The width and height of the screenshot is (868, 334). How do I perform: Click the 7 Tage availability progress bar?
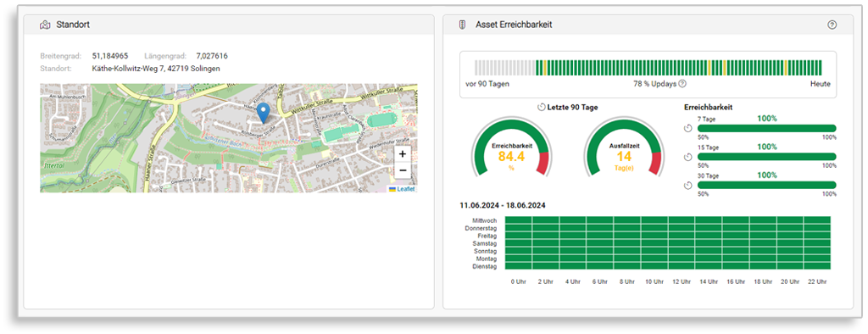pyautogui.click(x=766, y=128)
